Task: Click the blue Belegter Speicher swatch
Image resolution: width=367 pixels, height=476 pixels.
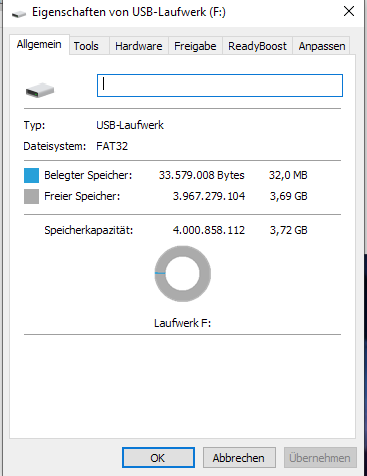Action: click(x=31, y=175)
